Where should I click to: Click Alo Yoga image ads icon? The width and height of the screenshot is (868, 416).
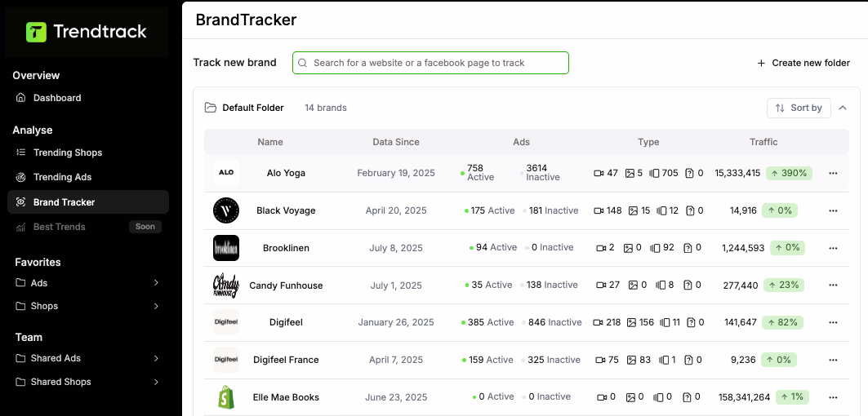630,173
